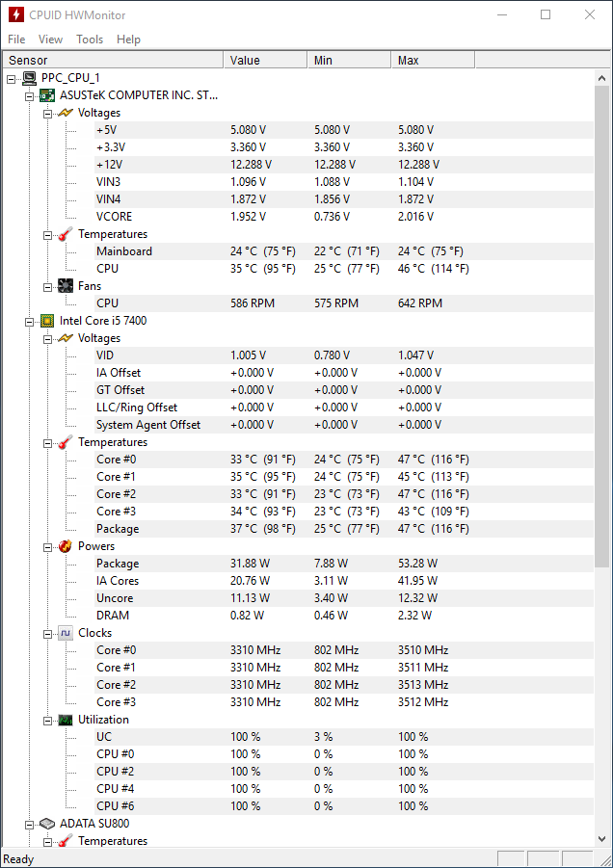Click the Intel Voltages lightning icon
613x868 pixels.
66,338
